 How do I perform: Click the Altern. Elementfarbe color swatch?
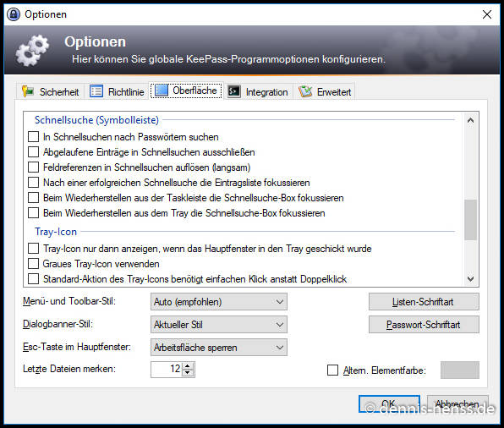(x=460, y=370)
